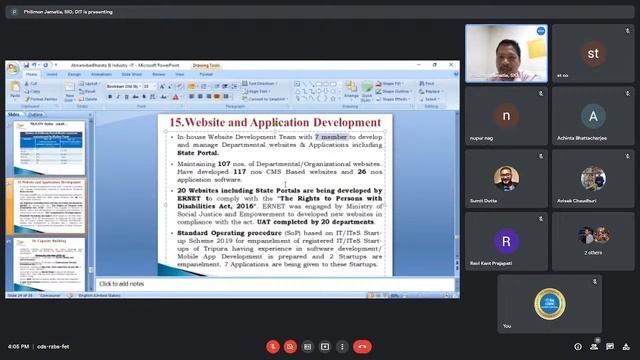Viewport: 640px width, 360px height.
Task: Click the Font Color red A icon
Action: 176,97
